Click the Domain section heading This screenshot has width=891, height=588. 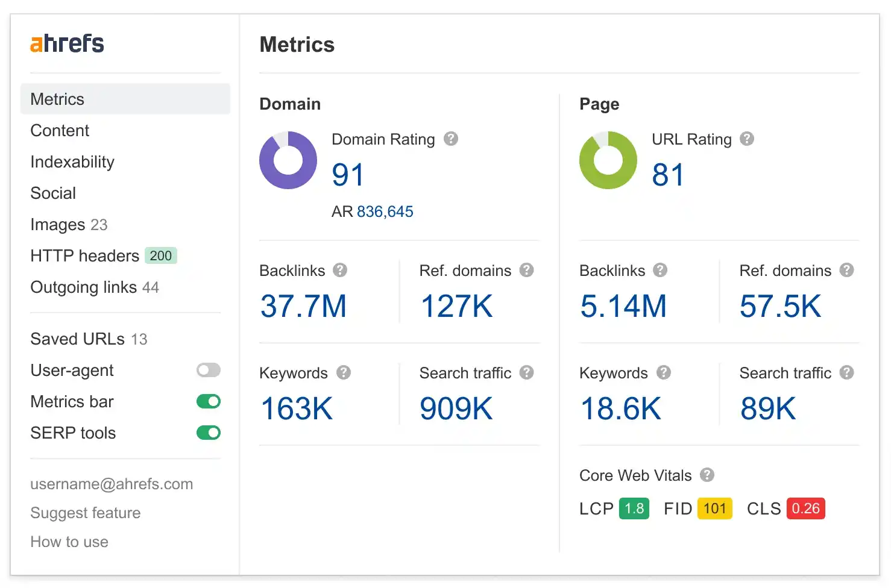point(290,104)
